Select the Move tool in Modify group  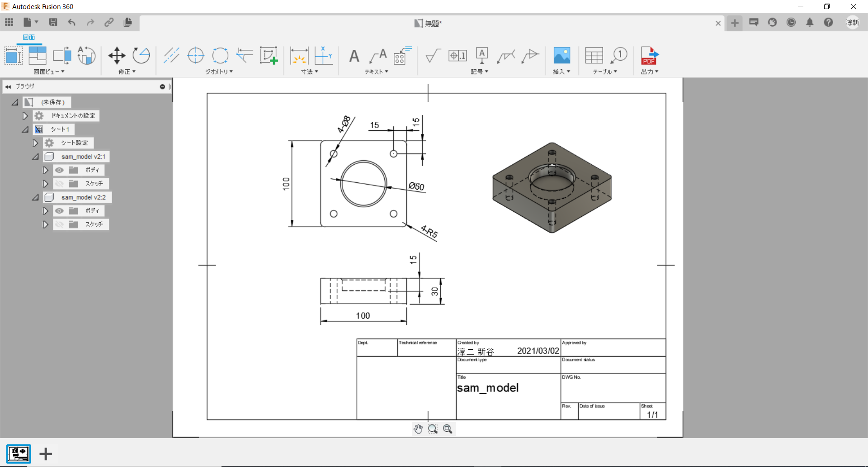pyautogui.click(x=117, y=56)
